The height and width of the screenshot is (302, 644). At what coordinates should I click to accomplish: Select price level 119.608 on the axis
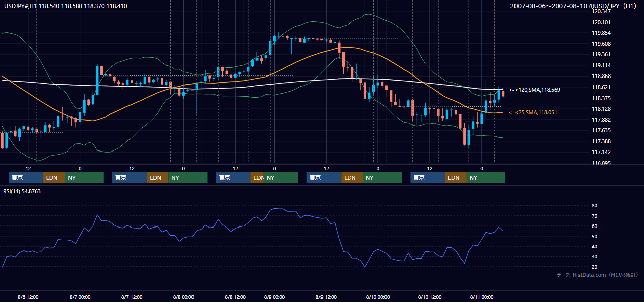(602, 44)
